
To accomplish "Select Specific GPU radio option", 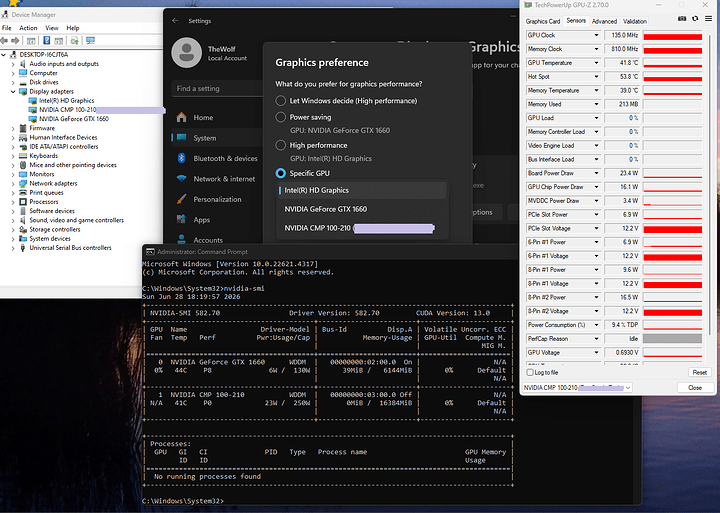I will [x=281, y=173].
